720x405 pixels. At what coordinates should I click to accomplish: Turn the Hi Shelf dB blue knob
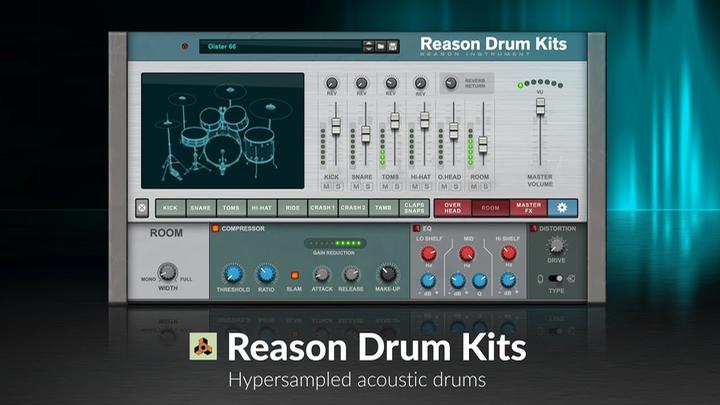(x=508, y=280)
